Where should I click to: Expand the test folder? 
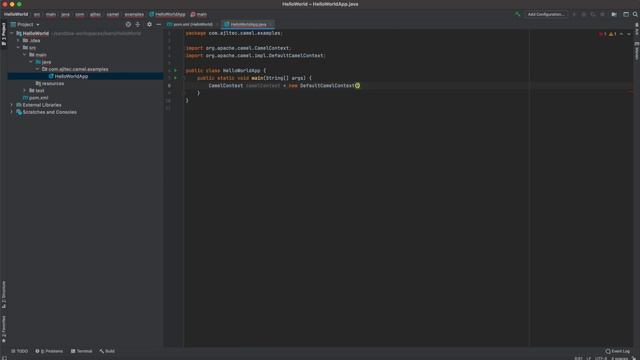[x=25, y=91]
